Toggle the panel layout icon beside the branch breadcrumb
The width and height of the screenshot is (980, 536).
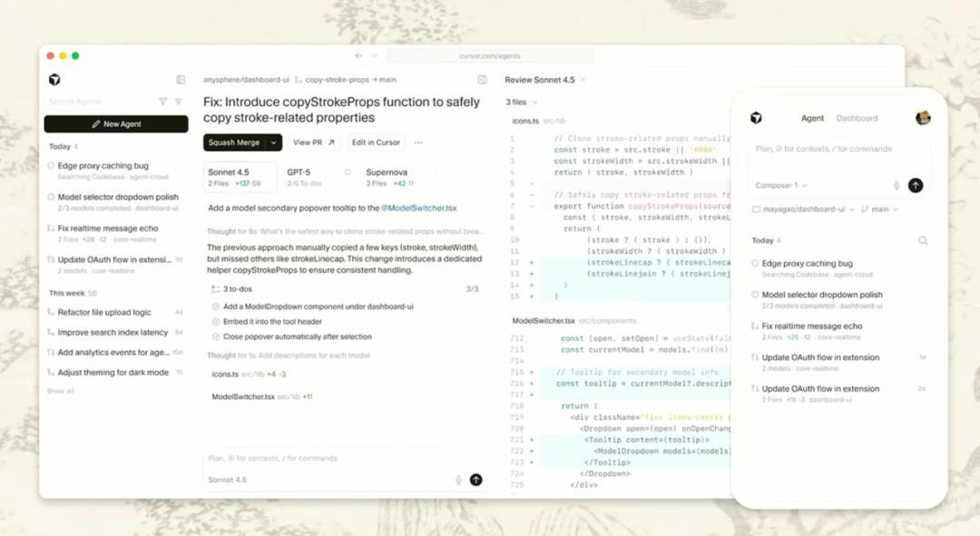(x=482, y=79)
